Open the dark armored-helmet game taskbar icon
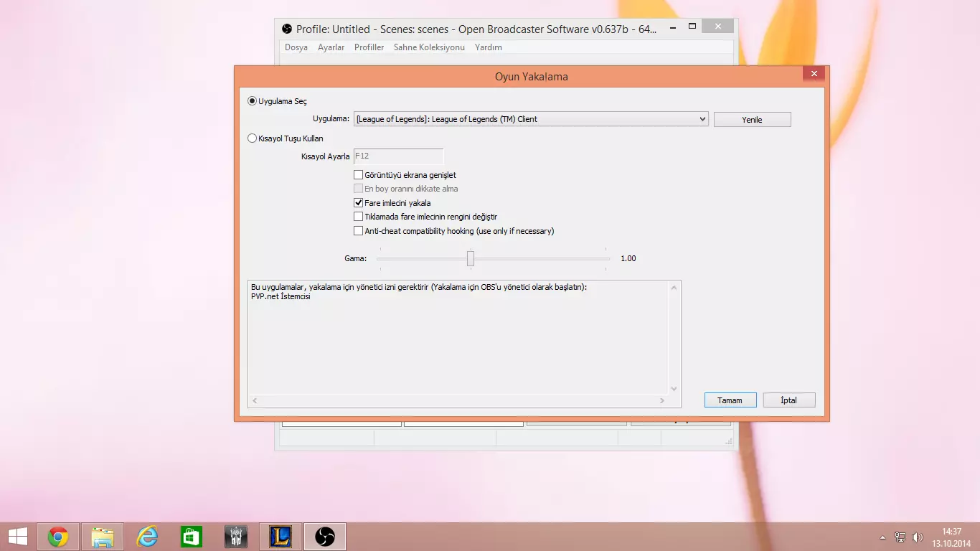 (x=236, y=536)
